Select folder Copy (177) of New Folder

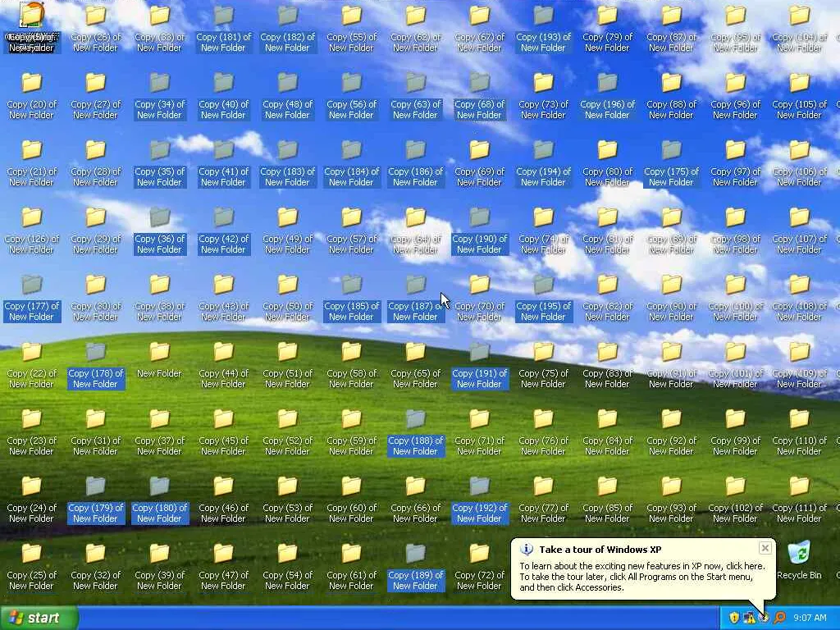tap(31, 298)
